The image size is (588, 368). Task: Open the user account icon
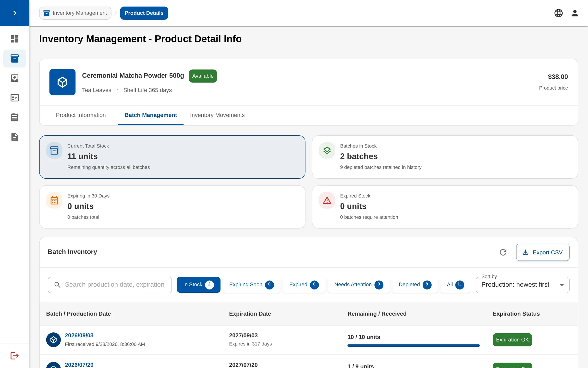(575, 13)
